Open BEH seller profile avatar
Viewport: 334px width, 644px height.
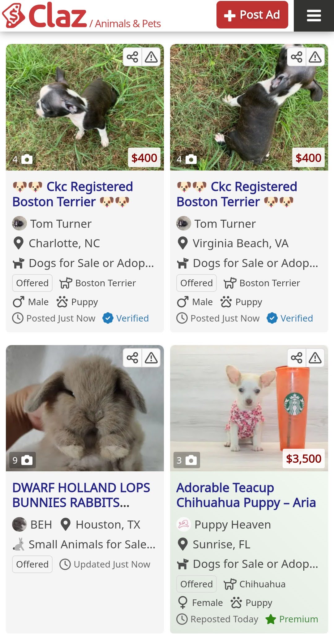click(19, 525)
